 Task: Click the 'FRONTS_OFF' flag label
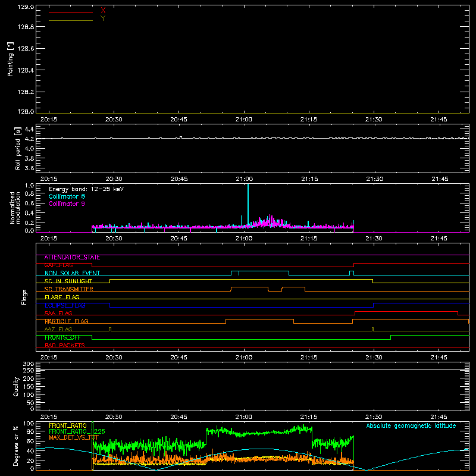coord(62,337)
